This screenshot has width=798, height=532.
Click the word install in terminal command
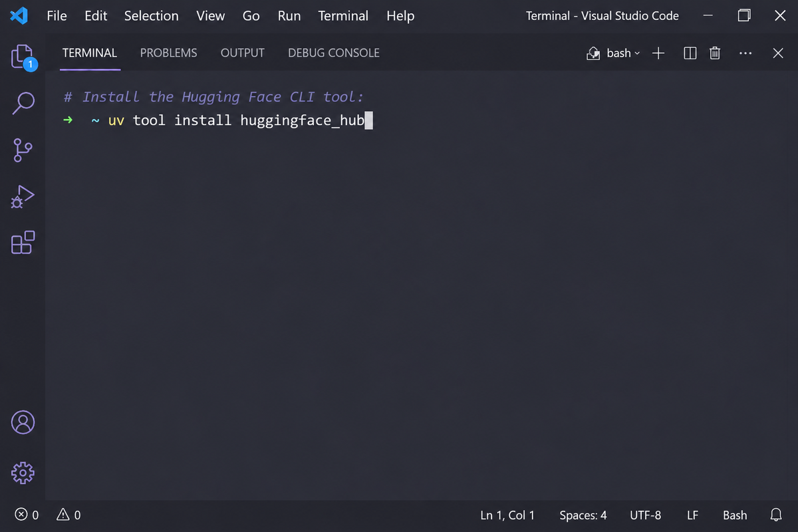(x=203, y=120)
